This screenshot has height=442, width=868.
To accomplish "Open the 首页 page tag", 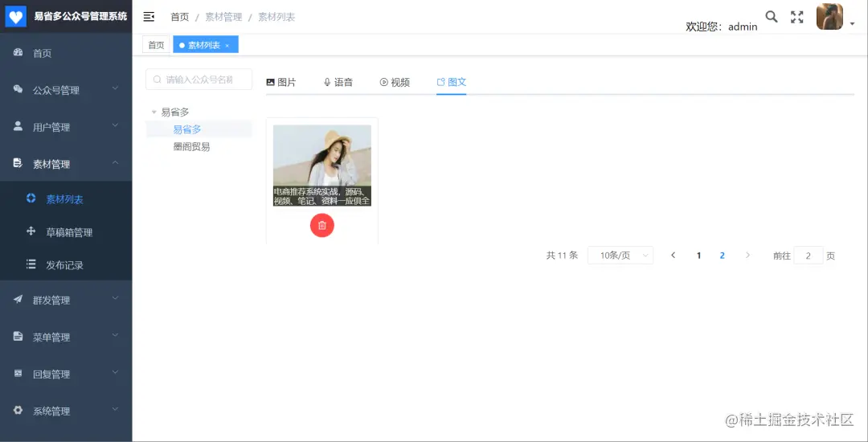I will (156, 45).
